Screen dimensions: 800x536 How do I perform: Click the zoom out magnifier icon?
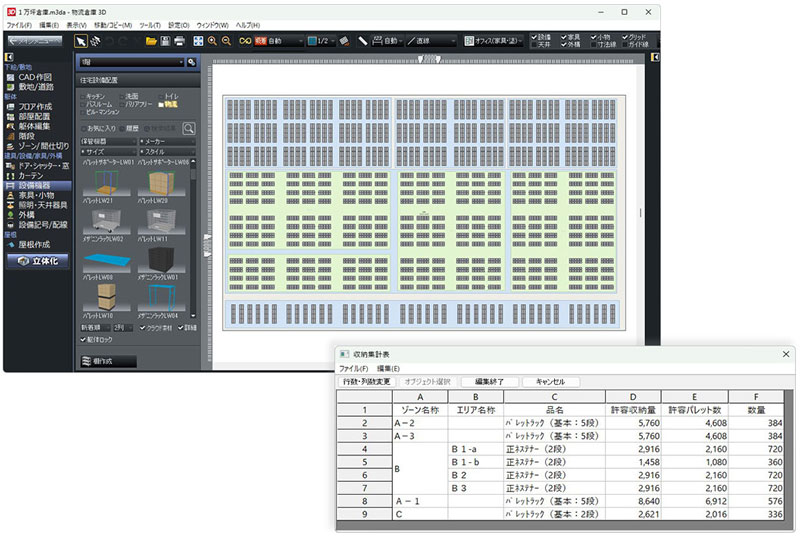(227, 41)
